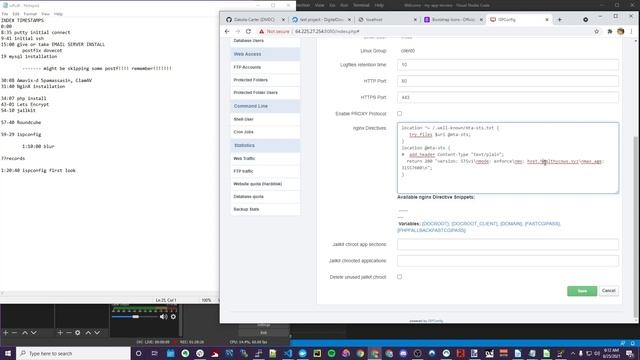Open a new Chrome tab
The width and height of the screenshot is (640, 360).
pos(560,20)
